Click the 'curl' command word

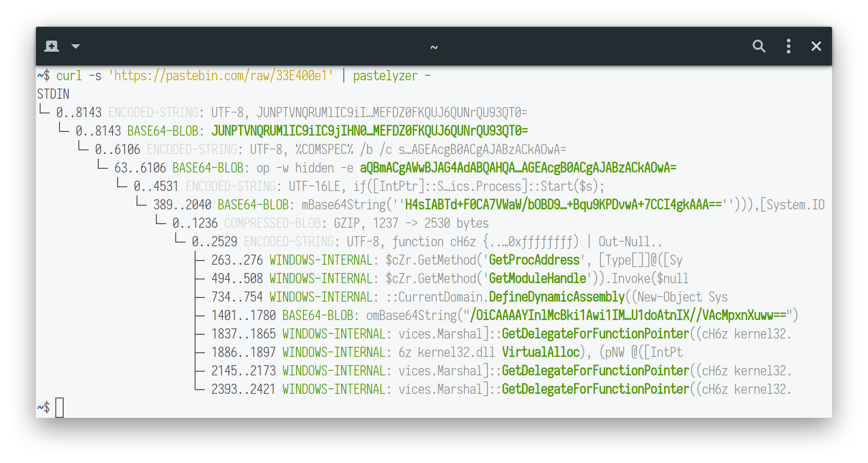[69, 76]
